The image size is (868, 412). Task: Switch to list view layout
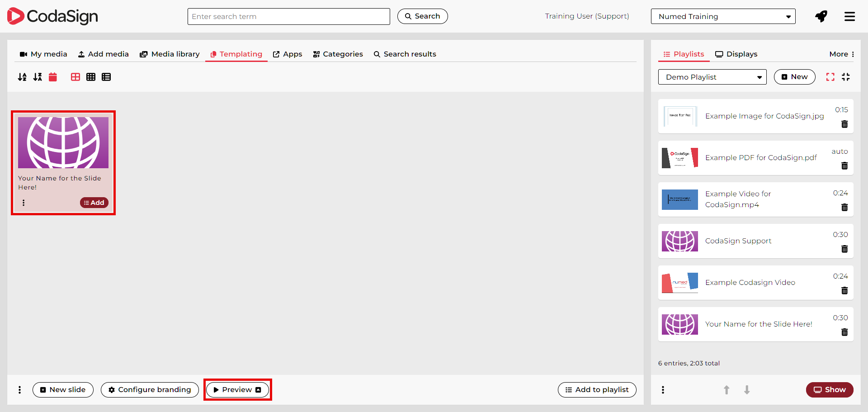pos(106,77)
